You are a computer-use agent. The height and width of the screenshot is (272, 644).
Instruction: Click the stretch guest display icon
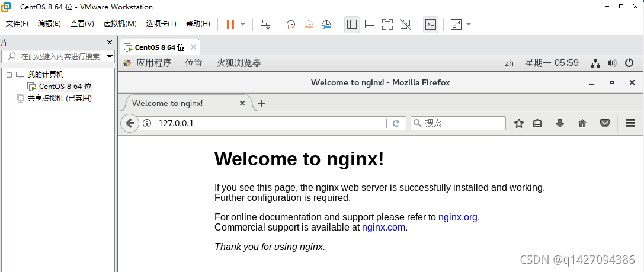point(456,25)
